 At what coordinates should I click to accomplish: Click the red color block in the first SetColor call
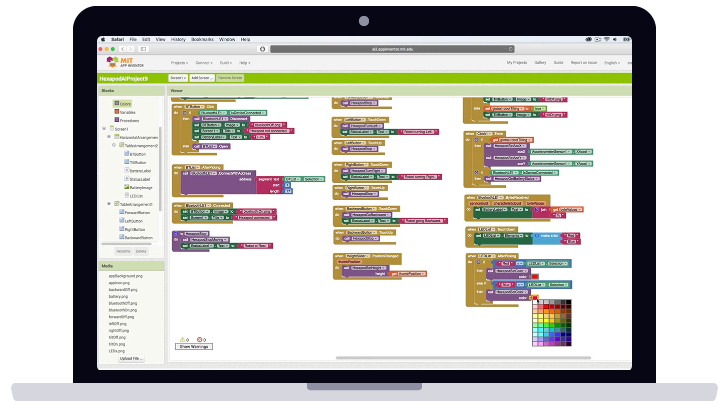(x=535, y=276)
